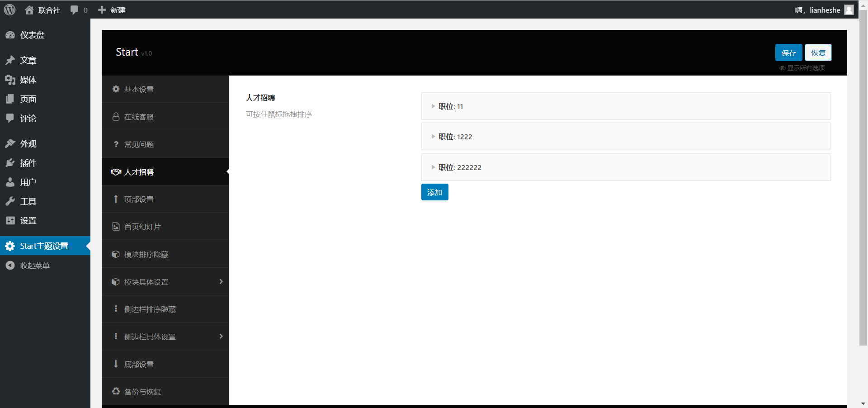Collapse the sidebar with 收起菜单
Viewport: 868px width, 408px height.
[34, 266]
